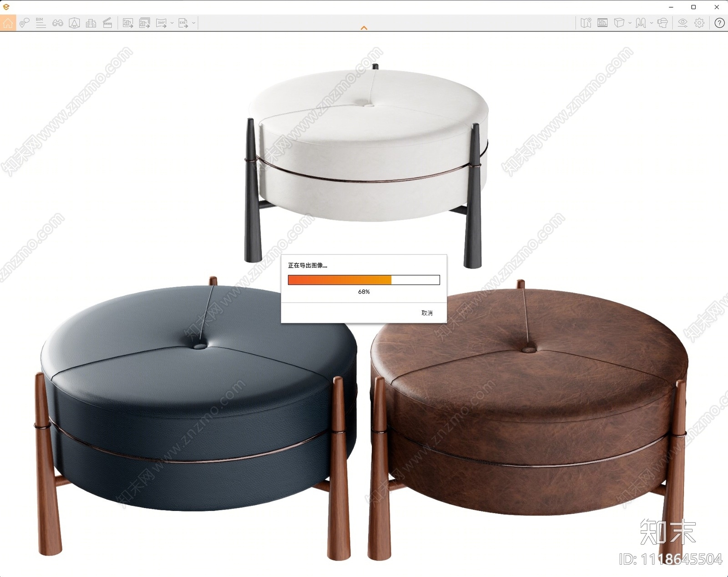Image resolution: width=728 pixels, height=577 pixels.
Task: Expand the EXE export dropdown arrow
Action: coord(194,23)
